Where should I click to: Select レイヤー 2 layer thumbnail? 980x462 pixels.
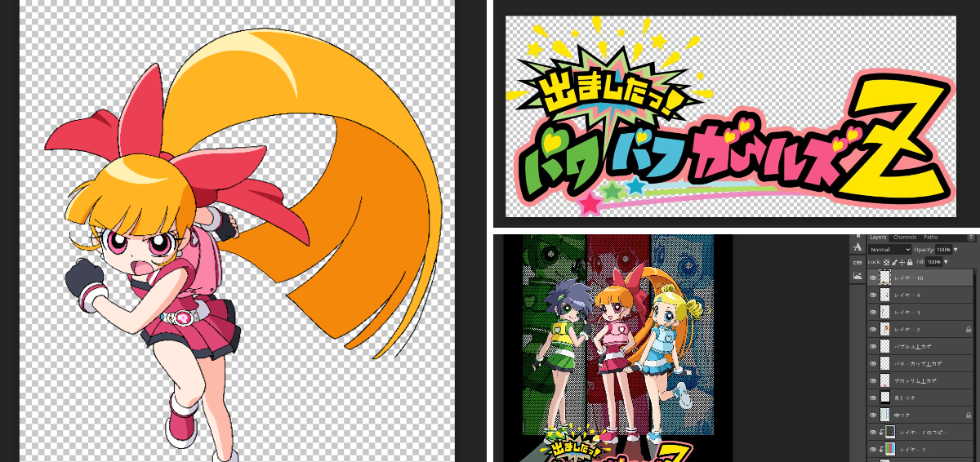pyautogui.click(x=885, y=330)
